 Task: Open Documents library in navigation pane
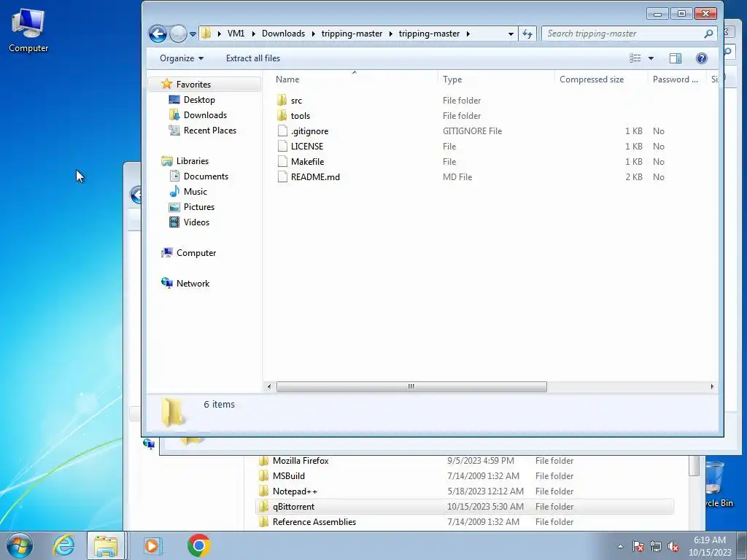[206, 176]
